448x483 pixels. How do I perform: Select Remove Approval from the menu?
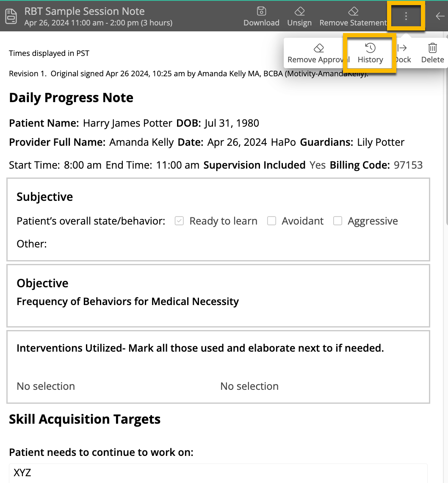tap(318, 48)
